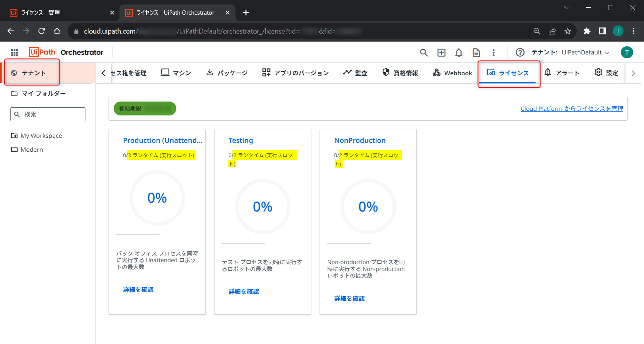The width and height of the screenshot is (644, 344).
Task: Bookmark this page with the star icon
Action: click(x=567, y=31)
